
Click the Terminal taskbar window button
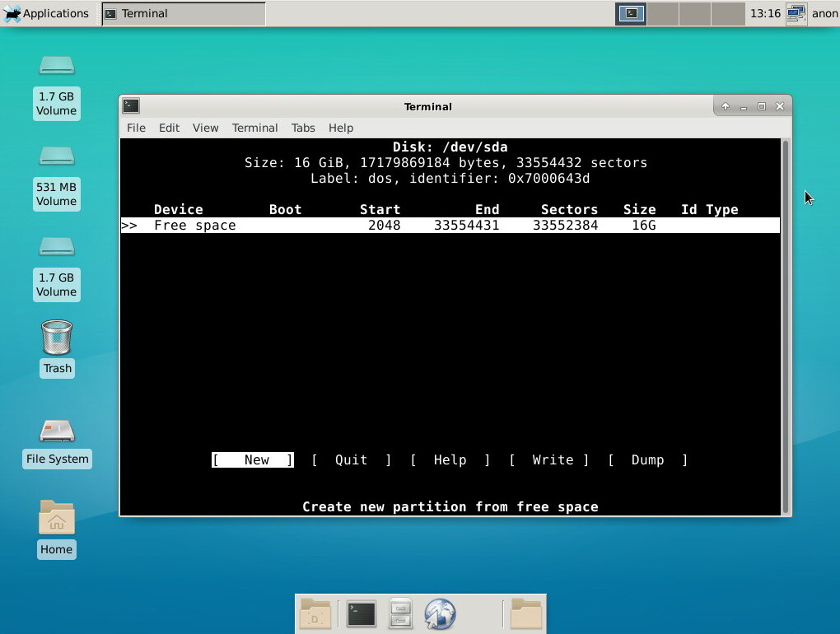(183, 14)
